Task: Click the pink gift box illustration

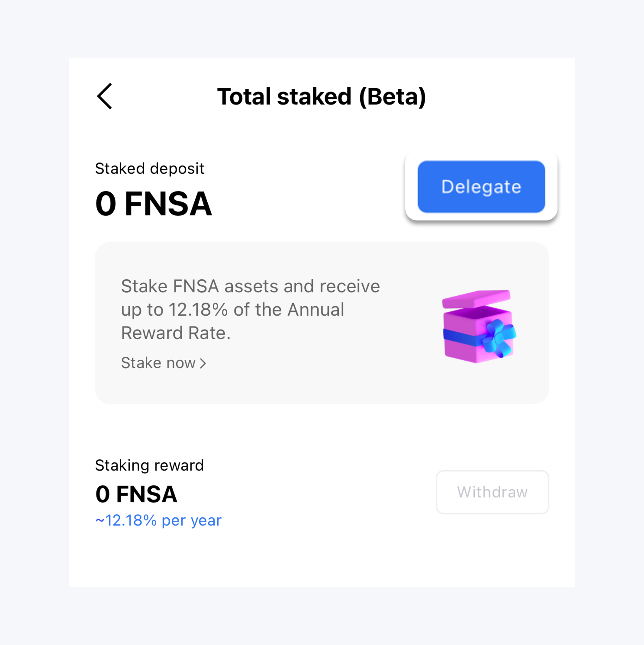Action: (x=479, y=327)
